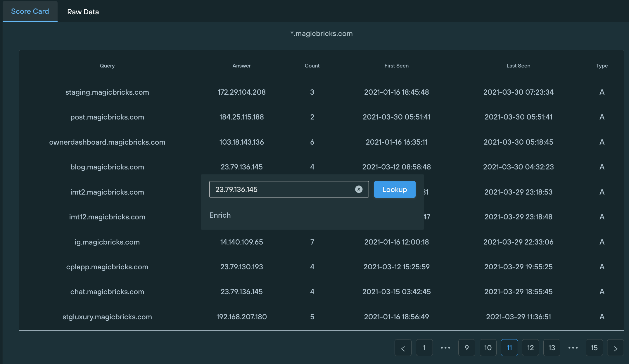This screenshot has width=629, height=364.
Task: Select blog.magicbricks.com query
Action: 107,167
